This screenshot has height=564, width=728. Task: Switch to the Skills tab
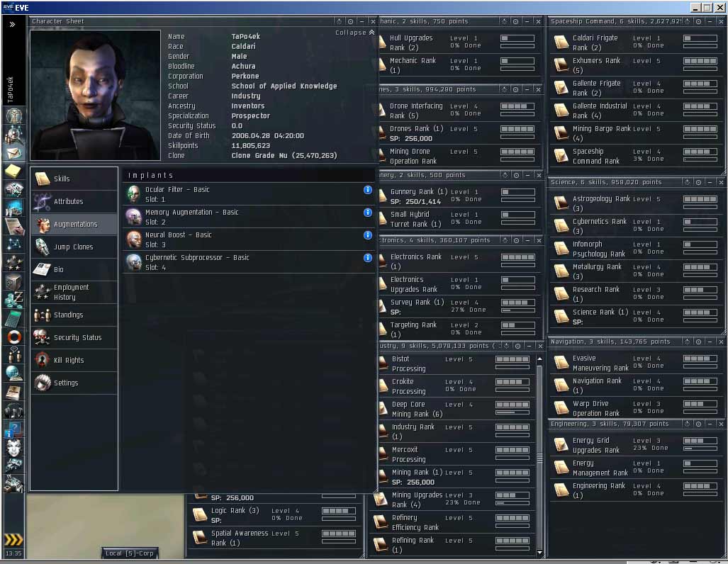tap(74, 179)
